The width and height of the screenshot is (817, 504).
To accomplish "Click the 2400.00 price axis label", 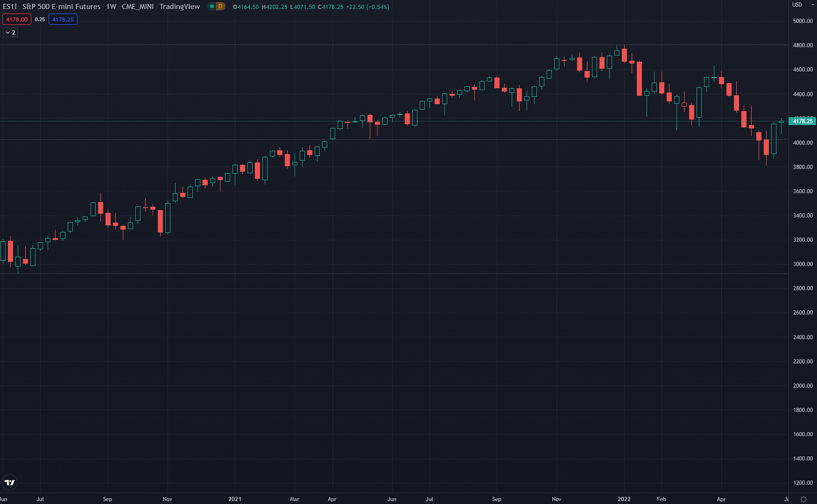I will tap(802, 337).
